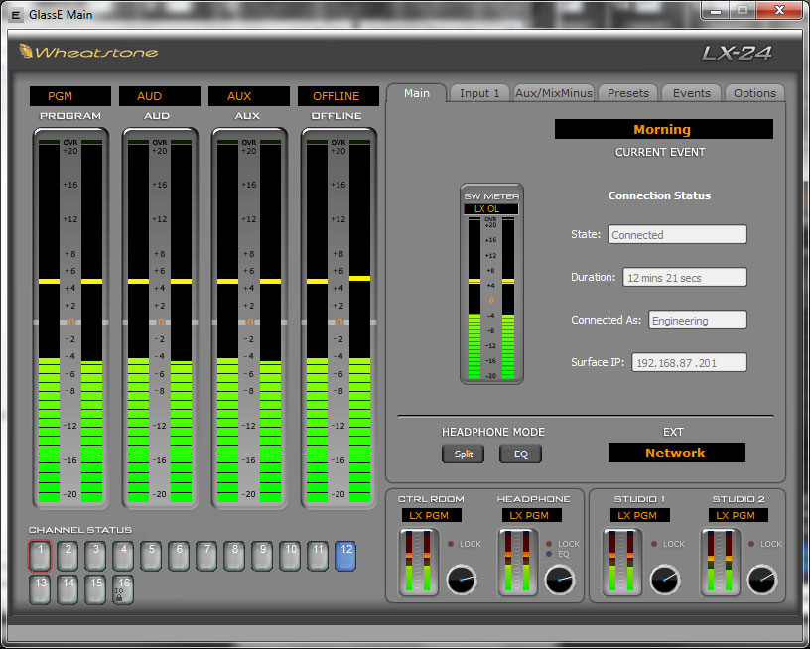Toggle EQ headphone mode

(x=520, y=454)
